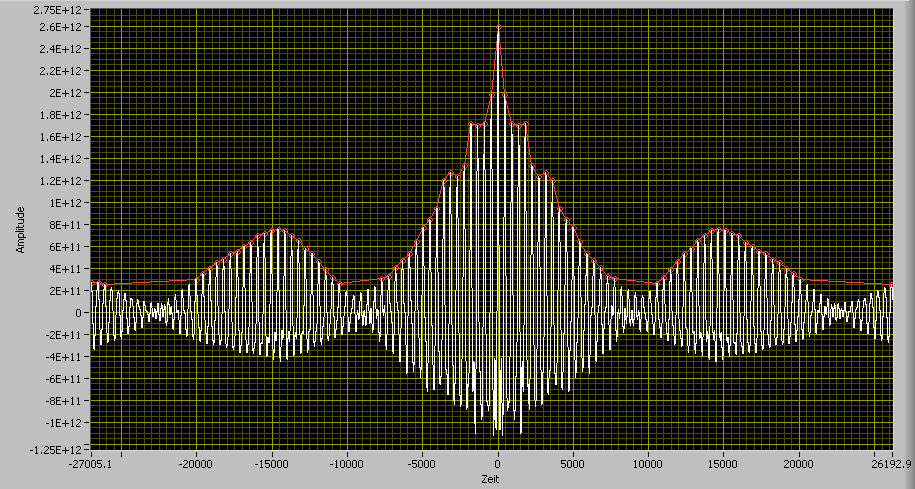
Task: Click the x-axis label '10000'
Action: point(648,464)
